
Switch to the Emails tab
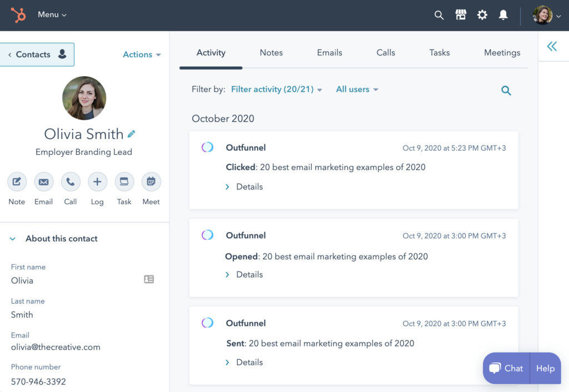tap(329, 52)
